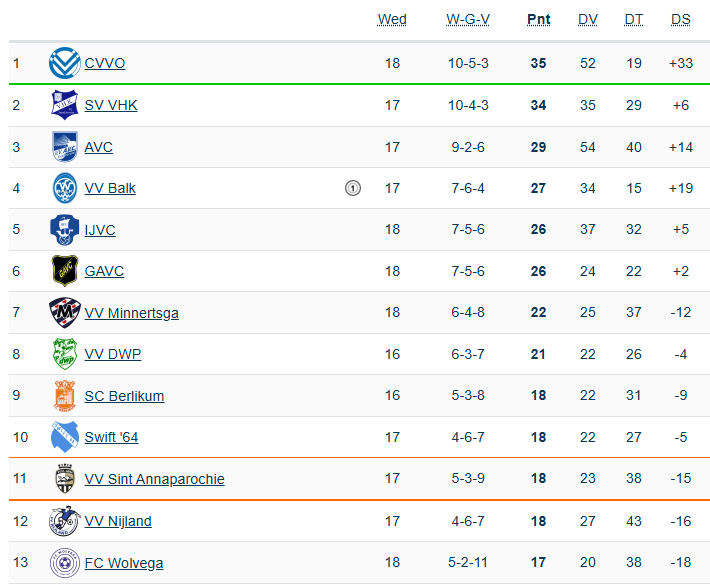Go to FC Wolvega team link
Image resolution: width=710 pixels, height=588 pixels.
point(124,563)
